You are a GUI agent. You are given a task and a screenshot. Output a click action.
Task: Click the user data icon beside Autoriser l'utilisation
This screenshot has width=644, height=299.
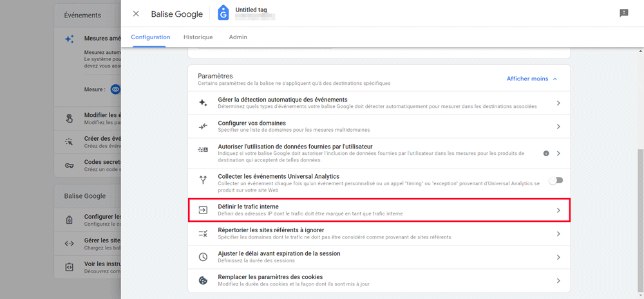203,150
